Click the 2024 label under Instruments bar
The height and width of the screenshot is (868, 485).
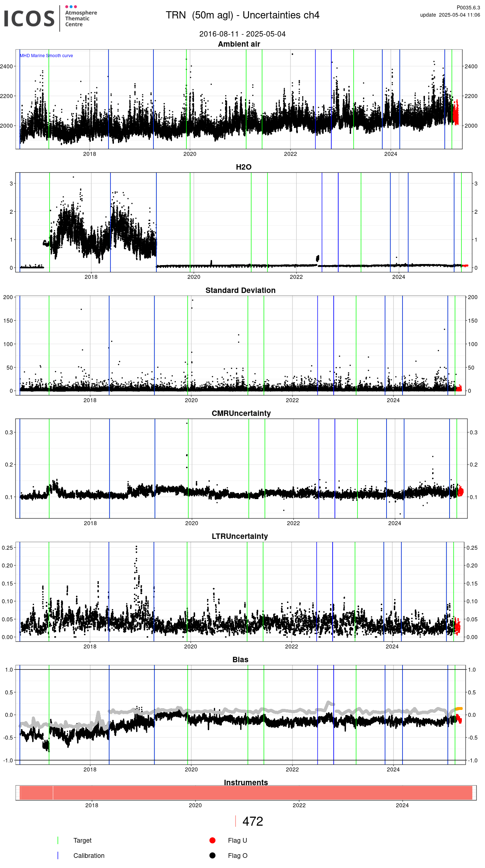point(402,805)
